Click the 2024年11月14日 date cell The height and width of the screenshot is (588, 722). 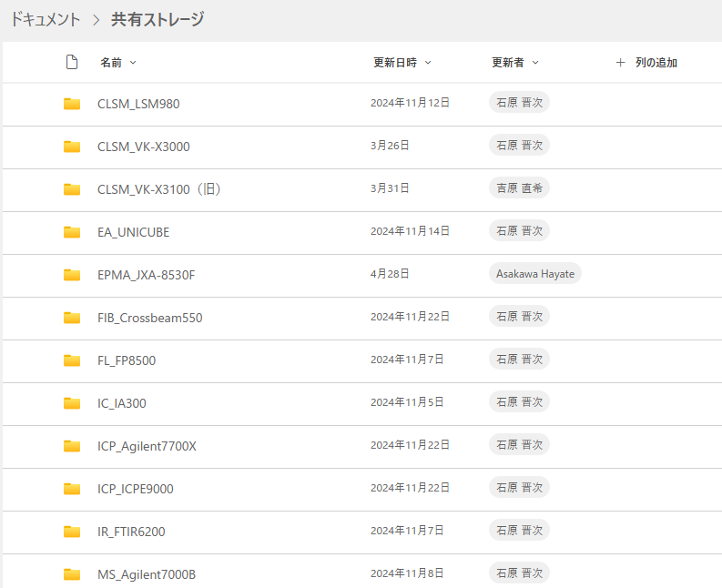410,231
